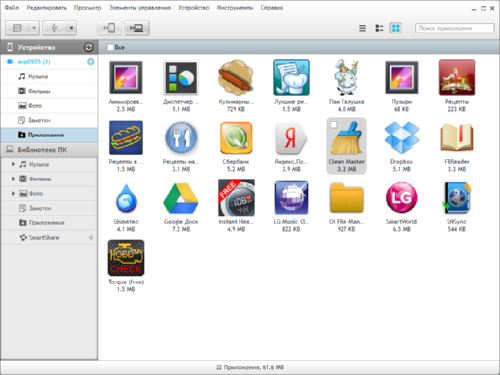Image resolution: width=500 pixels, height=375 pixels.
Task: Click the LG Music app icon
Action: coord(291,198)
